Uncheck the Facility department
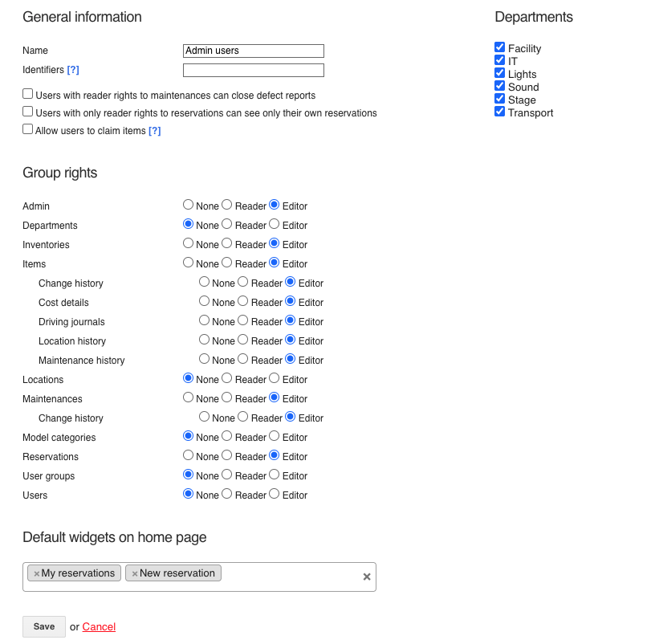655x644 pixels. 499,47
